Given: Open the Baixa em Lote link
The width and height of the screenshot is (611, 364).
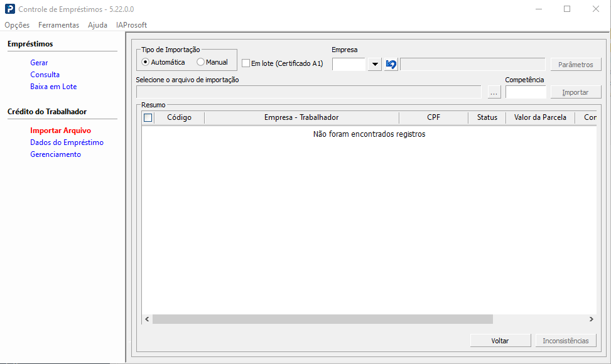Looking at the screenshot, I should pyautogui.click(x=53, y=87).
